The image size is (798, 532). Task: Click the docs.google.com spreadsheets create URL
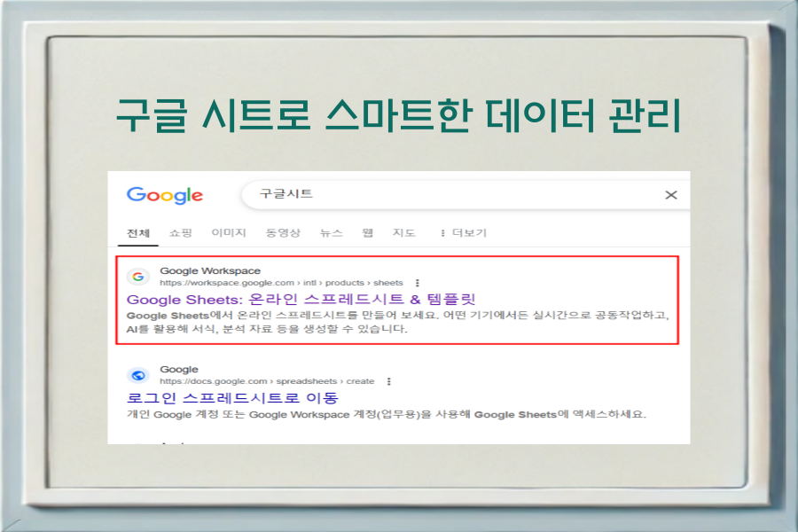click(267, 381)
